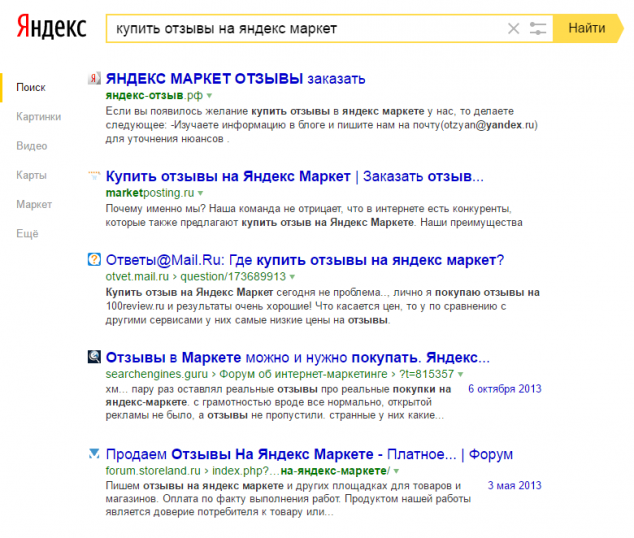
Task: Click snippet mentioning 100review.ru
Action: (323, 306)
